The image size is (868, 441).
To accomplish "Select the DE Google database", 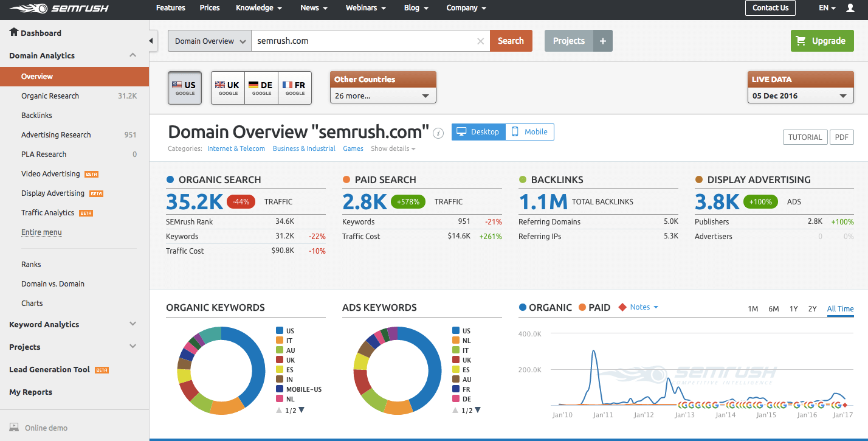I will tap(261, 88).
